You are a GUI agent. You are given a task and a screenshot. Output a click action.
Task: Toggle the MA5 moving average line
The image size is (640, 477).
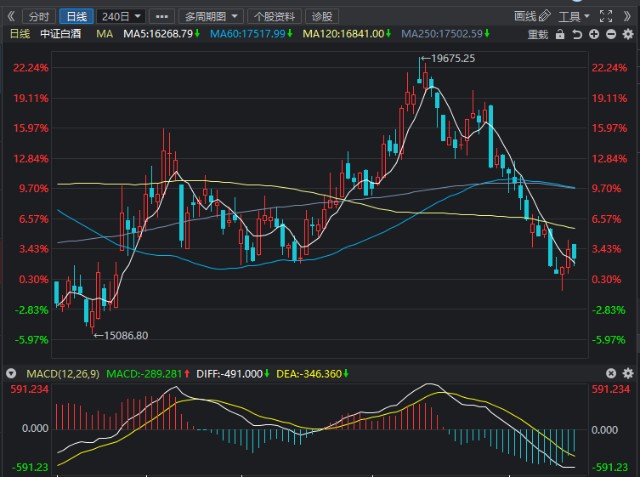coord(160,34)
